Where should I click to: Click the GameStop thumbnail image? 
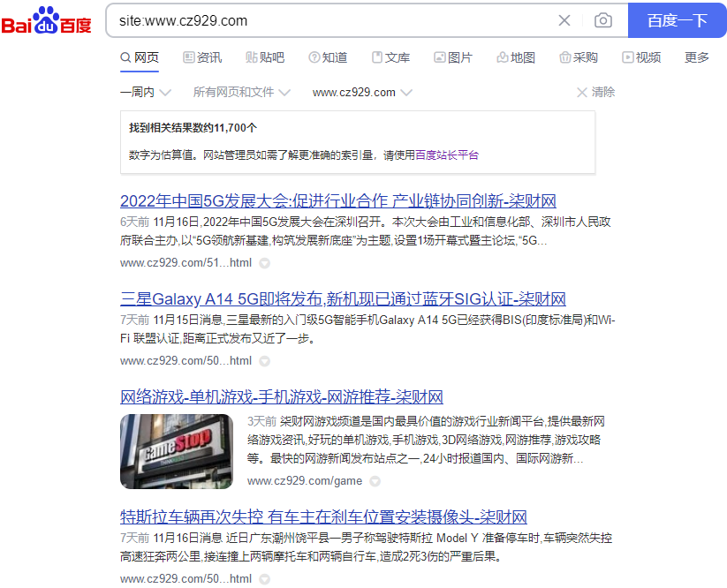(177, 451)
